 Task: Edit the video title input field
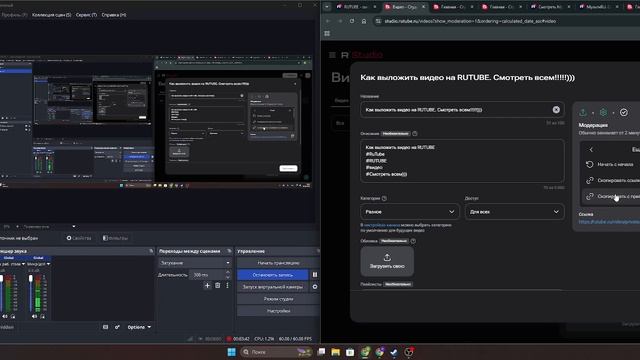tap(462, 110)
